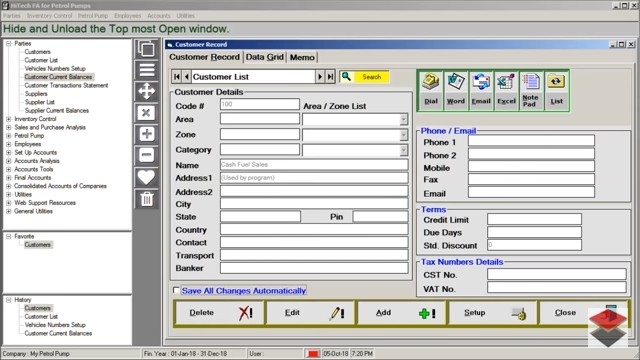Click the red indicator in status bar

coord(313,353)
